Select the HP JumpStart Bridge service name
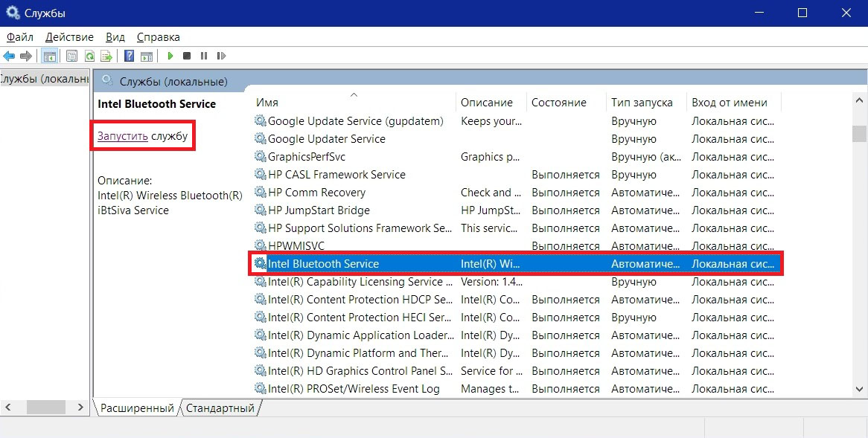868x438 pixels. point(319,210)
